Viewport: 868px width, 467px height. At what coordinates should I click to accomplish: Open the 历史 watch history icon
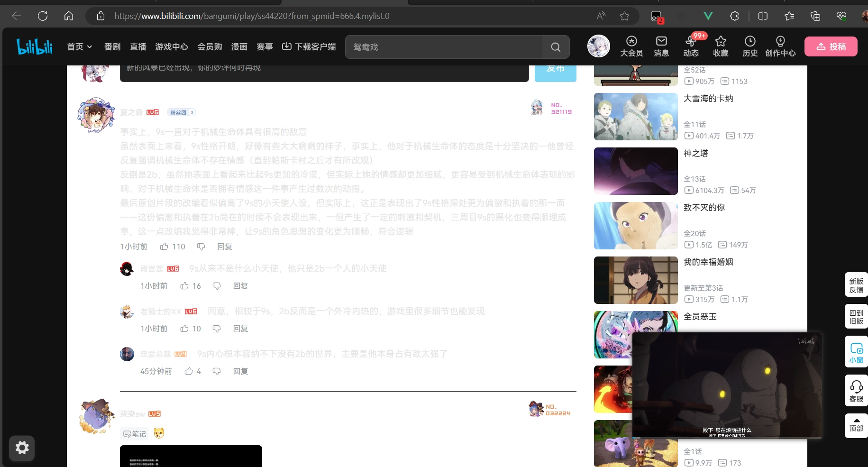[x=749, y=41]
